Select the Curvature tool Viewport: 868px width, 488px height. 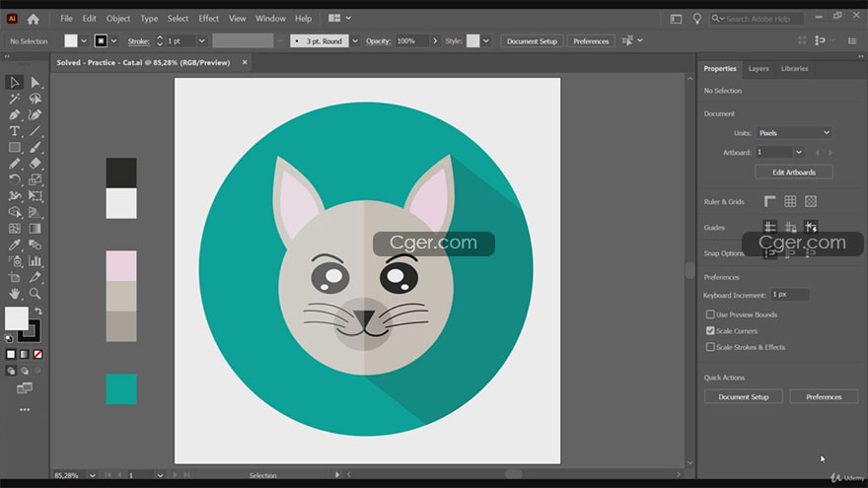(x=36, y=115)
